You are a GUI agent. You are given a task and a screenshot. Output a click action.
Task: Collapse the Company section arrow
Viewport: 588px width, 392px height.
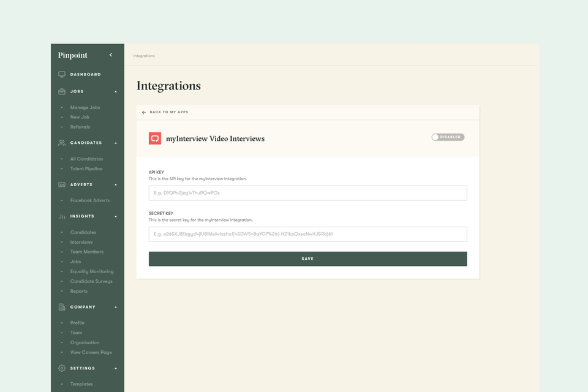tap(116, 307)
